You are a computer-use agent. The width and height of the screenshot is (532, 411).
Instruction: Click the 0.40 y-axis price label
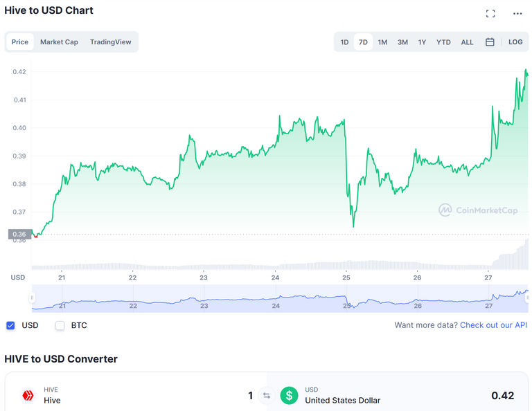[x=19, y=128]
